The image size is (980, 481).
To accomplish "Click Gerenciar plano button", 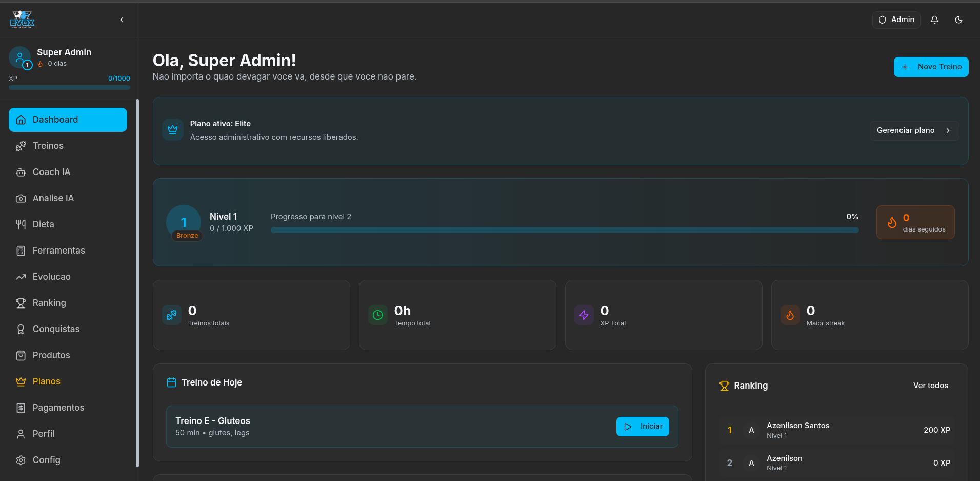I will [x=914, y=130].
